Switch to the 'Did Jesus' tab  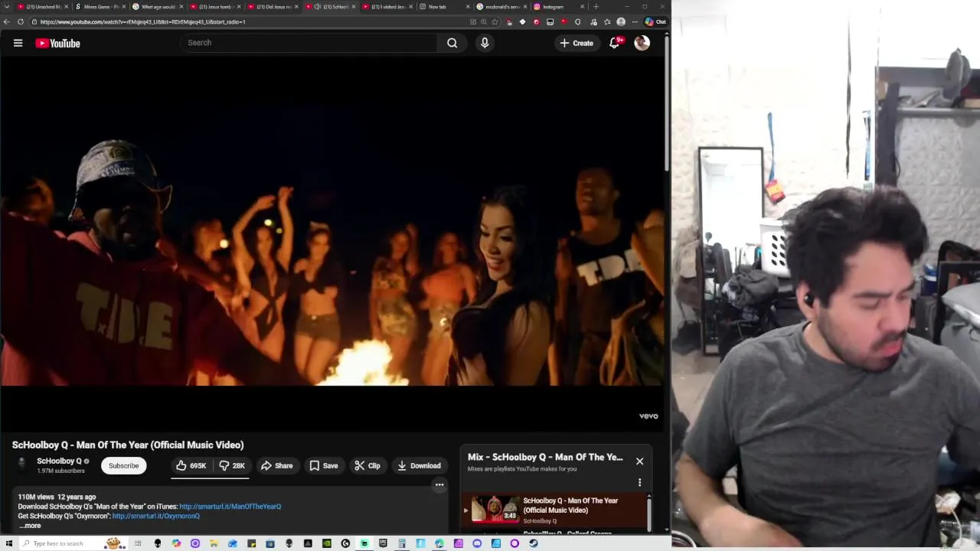[272, 7]
